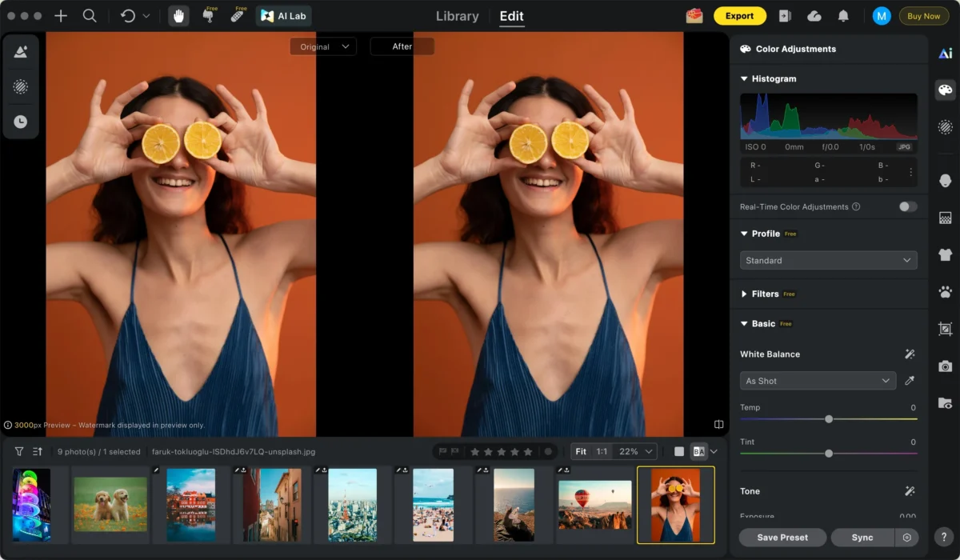This screenshot has height=560, width=960.
Task: Open the Original comparison dropdown
Action: [x=322, y=46]
